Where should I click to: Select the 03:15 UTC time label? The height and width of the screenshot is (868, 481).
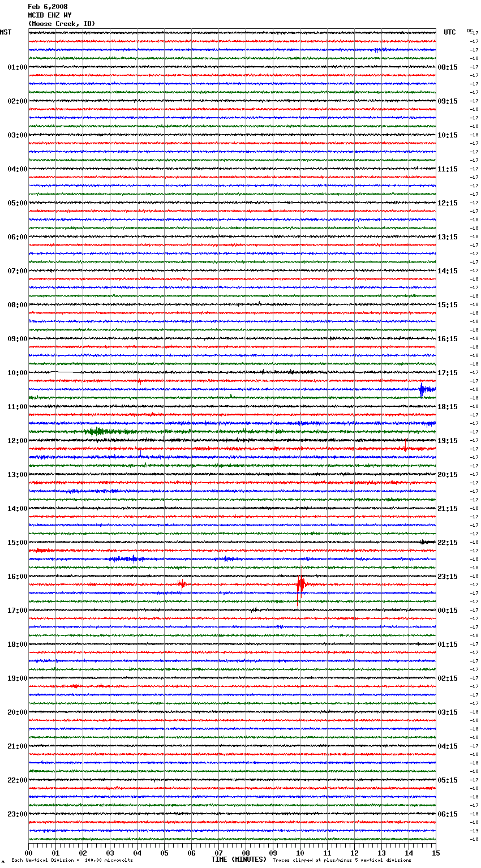(x=448, y=712)
